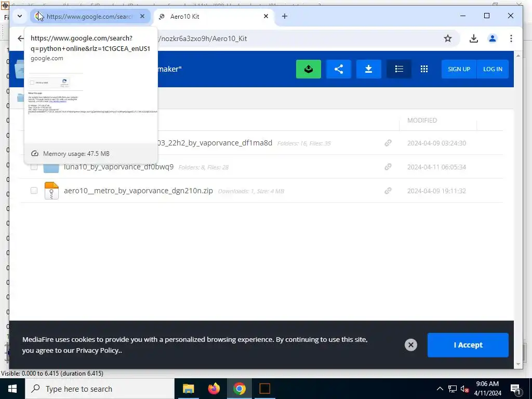Copy link for the df1ma8d folder row
532x399 pixels.
[x=388, y=143]
